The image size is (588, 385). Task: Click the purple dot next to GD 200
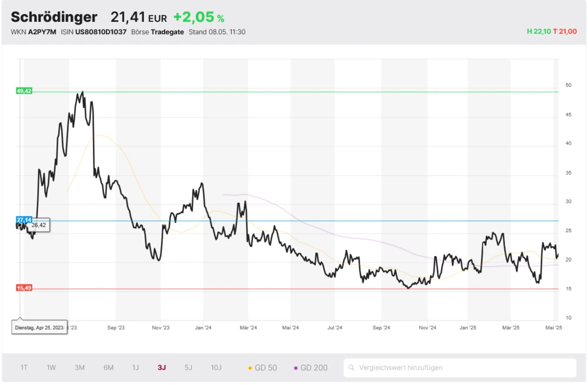[296, 368]
